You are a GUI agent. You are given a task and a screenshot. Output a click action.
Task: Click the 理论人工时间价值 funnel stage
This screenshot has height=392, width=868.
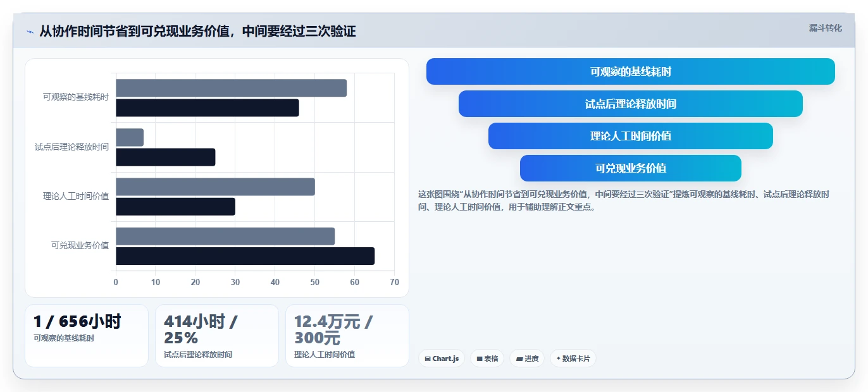pos(631,136)
